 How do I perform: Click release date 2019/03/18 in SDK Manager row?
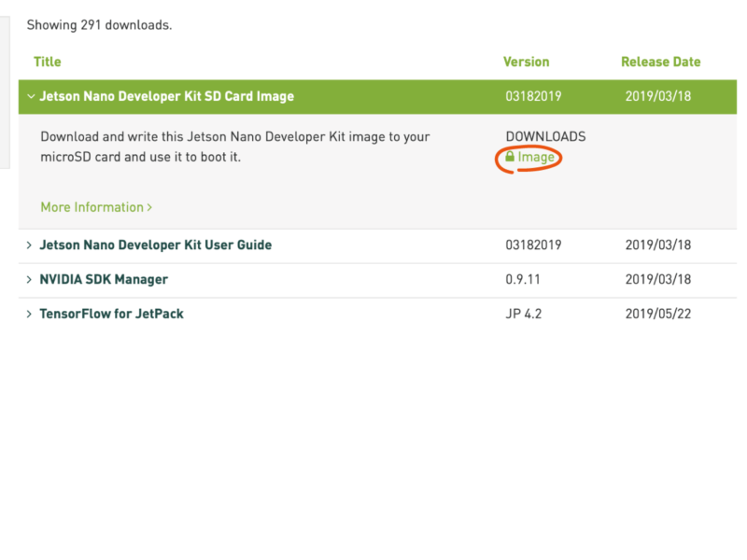658,279
